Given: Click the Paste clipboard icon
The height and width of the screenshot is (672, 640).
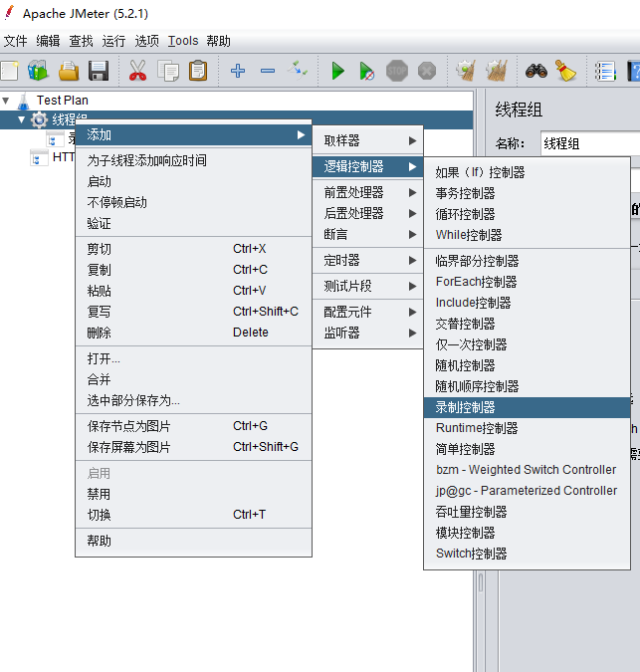Looking at the screenshot, I should (x=198, y=71).
